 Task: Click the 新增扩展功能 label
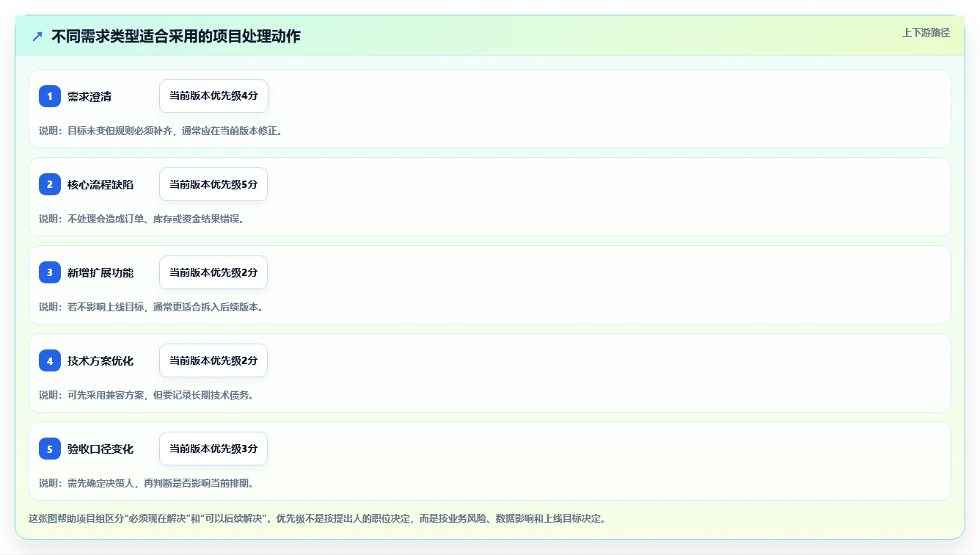click(100, 273)
